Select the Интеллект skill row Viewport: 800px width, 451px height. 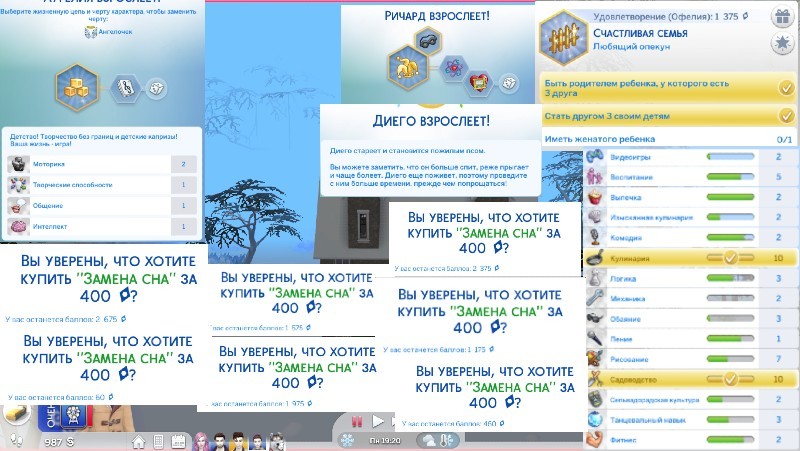point(102,227)
